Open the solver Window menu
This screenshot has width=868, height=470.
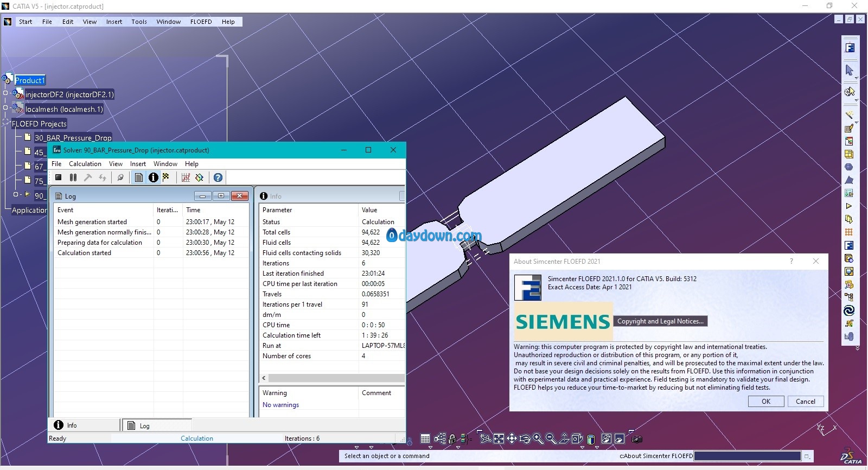pos(165,164)
